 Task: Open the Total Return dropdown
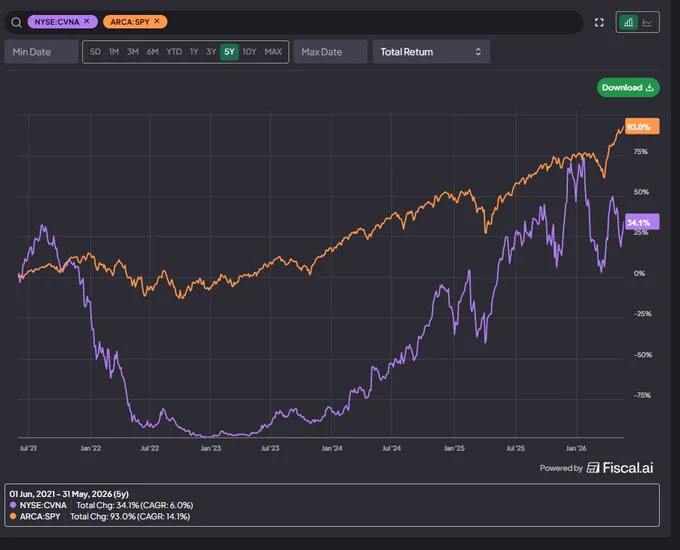(432, 52)
